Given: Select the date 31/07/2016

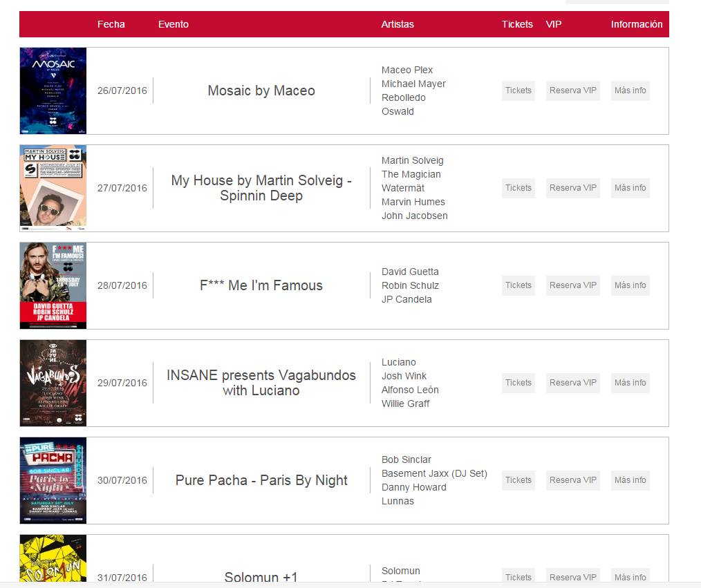Looking at the screenshot, I should (x=122, y=577).
